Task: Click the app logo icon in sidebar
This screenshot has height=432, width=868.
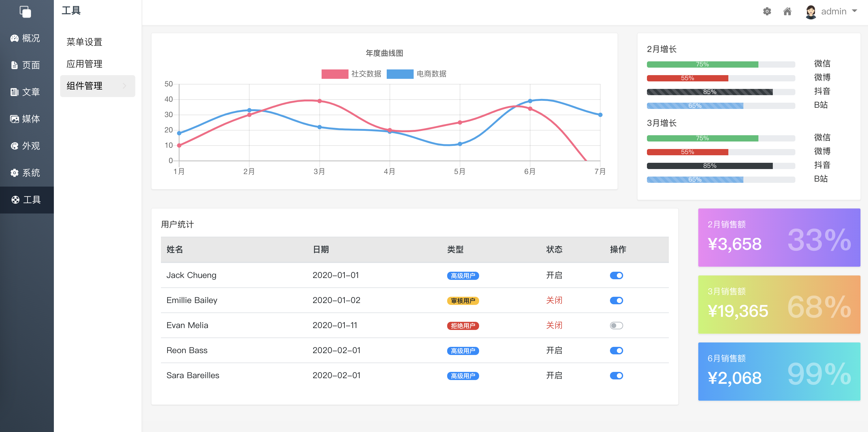Action: point(25,12)
